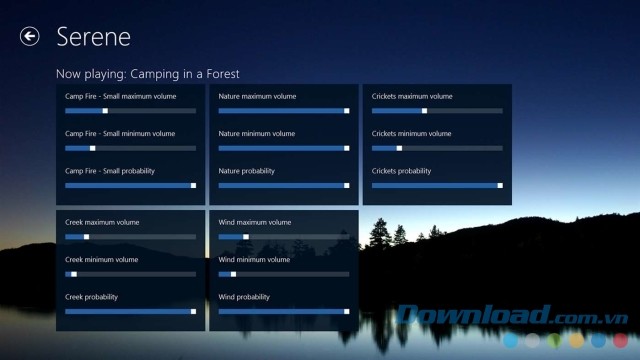Click Wind minimum volume slider
The width and height of the screenshot is (640, 360).
(x=284, y=274)
